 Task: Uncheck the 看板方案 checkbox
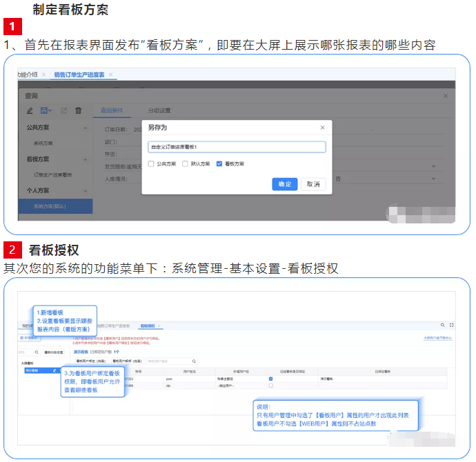tap(219, 164)
